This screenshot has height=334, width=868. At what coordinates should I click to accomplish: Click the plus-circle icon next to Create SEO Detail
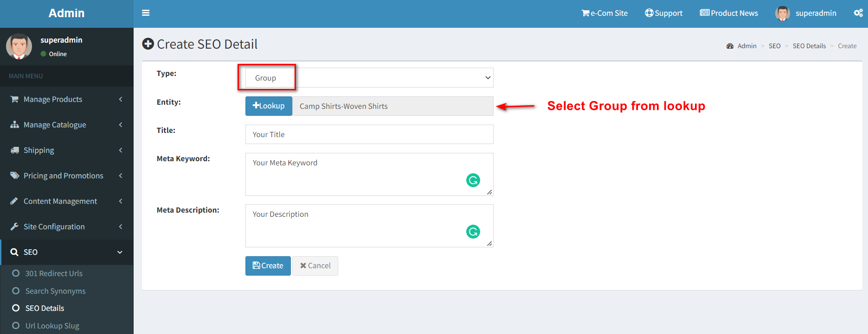[148, 44]
